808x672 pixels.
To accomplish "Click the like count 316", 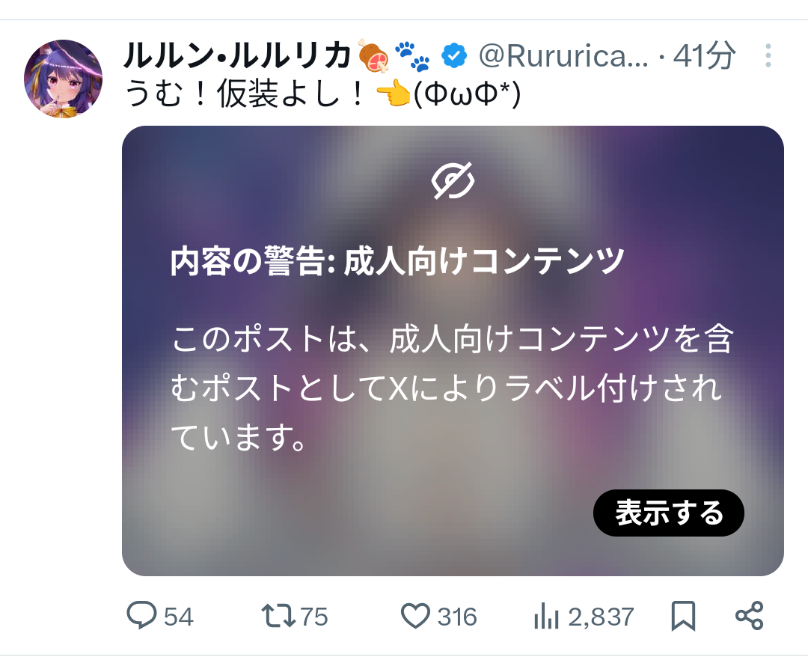I will 457,617.
